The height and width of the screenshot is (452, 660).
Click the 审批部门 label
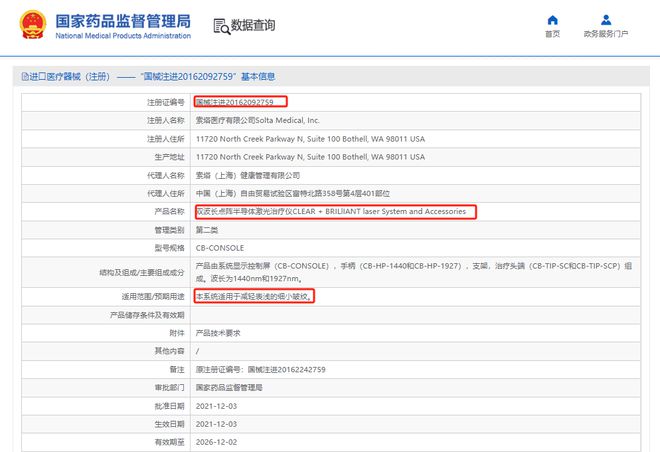[170, 388]
